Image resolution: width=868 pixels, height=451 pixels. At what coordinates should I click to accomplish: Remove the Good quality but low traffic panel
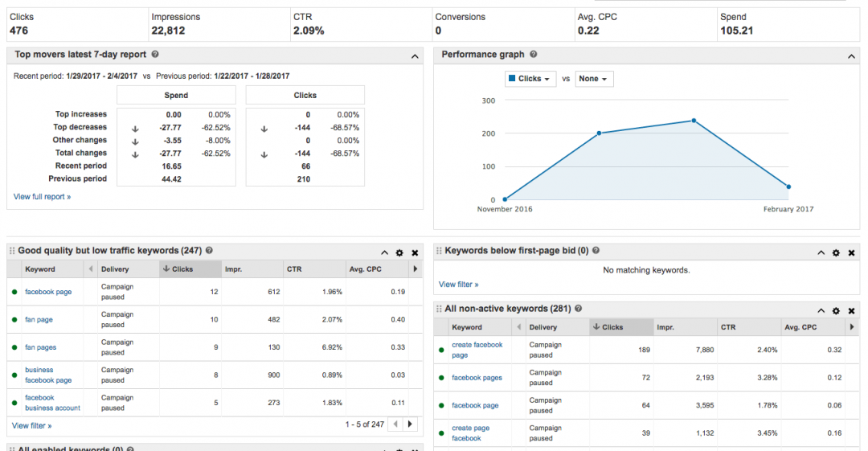(x=416, y=252)
